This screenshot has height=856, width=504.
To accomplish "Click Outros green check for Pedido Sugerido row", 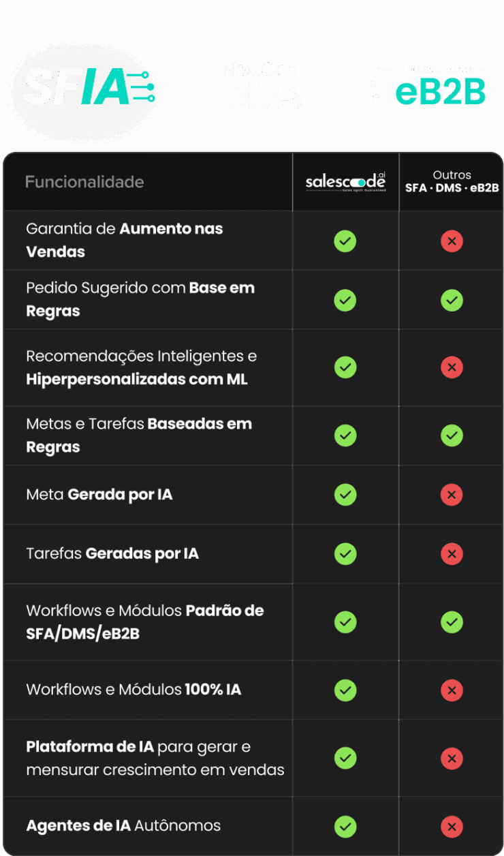I will pos(452,301).
